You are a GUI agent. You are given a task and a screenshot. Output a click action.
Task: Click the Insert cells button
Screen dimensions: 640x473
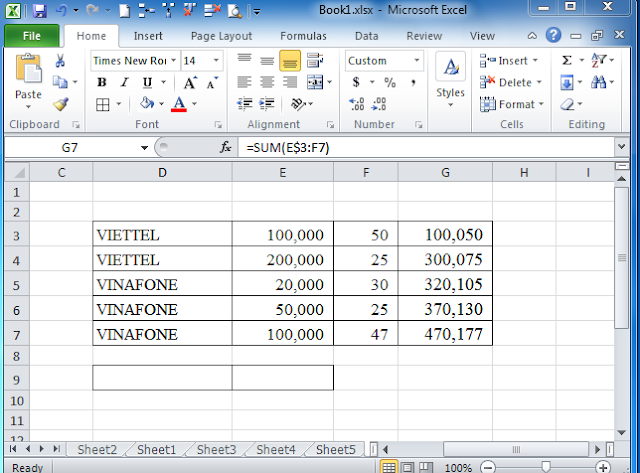click(509, 61)
